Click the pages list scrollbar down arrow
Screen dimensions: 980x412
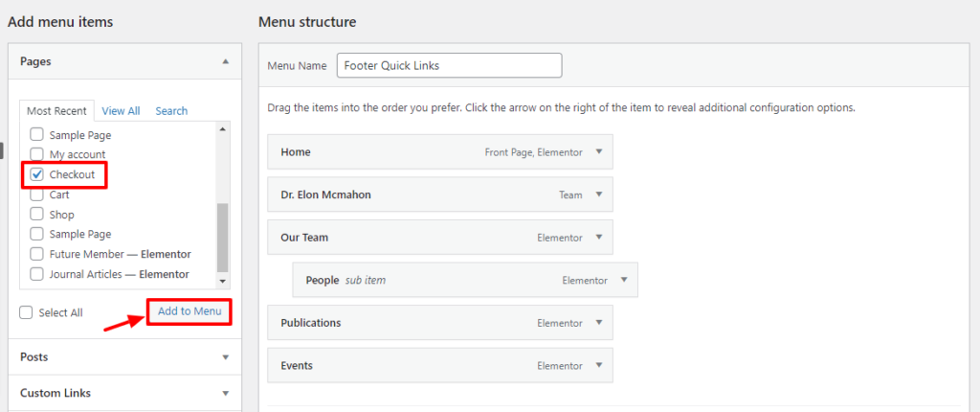pyautogui.click(x=223, y=282)
